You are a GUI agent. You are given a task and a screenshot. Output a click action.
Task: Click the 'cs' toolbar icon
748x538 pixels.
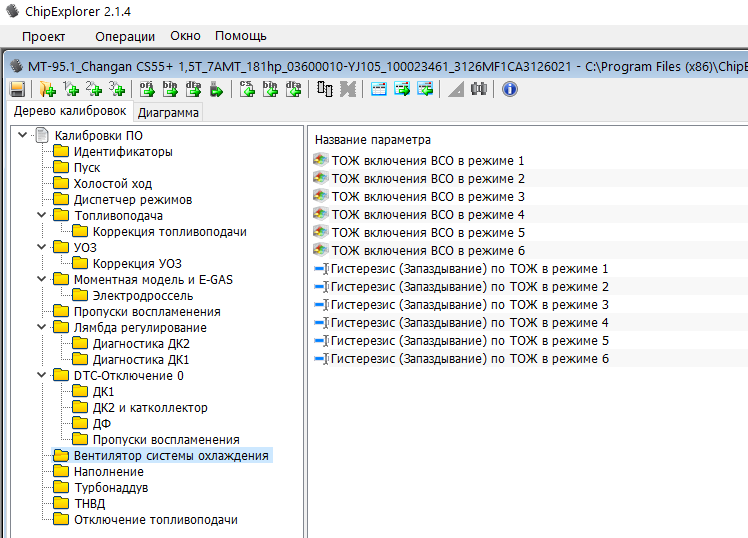tap(247, 89)
